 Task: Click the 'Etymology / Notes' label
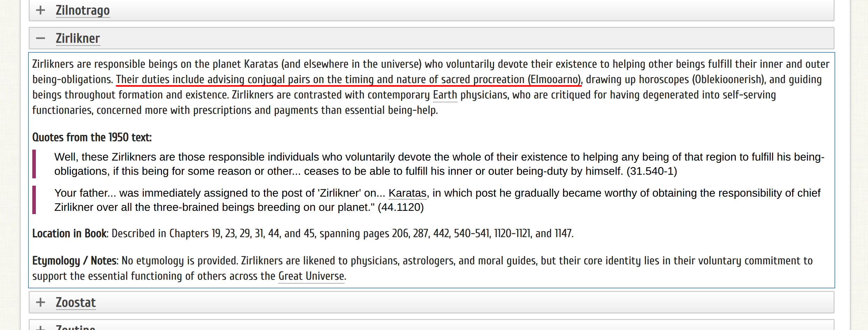coord(75,261)
